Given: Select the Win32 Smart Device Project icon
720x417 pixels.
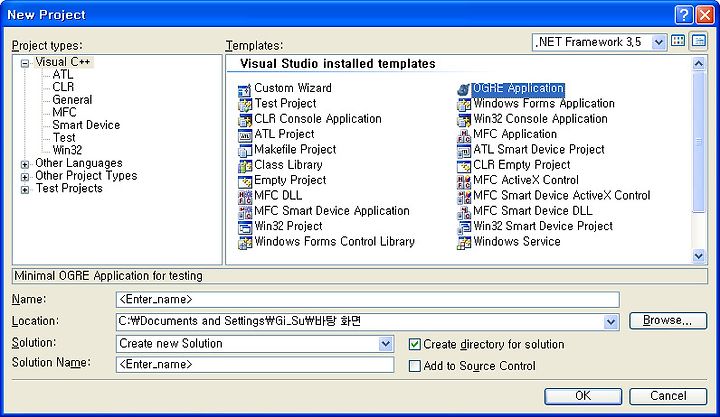Looking at the screenshot, I should [464, 227].
